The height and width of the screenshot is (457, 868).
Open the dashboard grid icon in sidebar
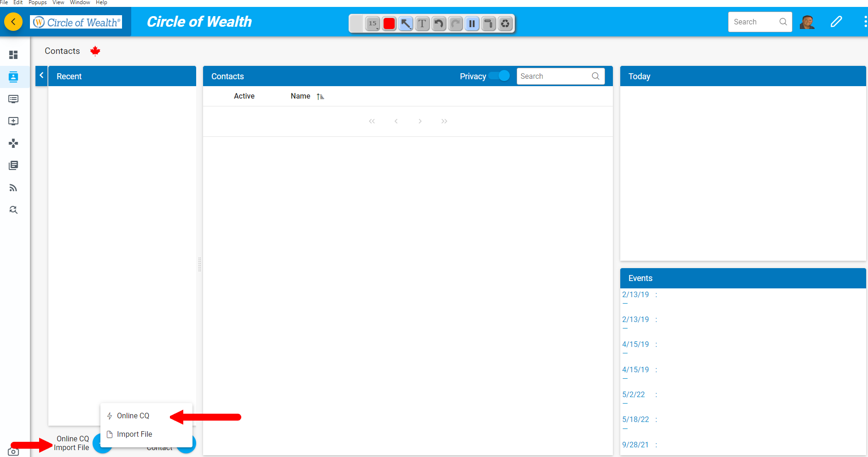point(13,55)
